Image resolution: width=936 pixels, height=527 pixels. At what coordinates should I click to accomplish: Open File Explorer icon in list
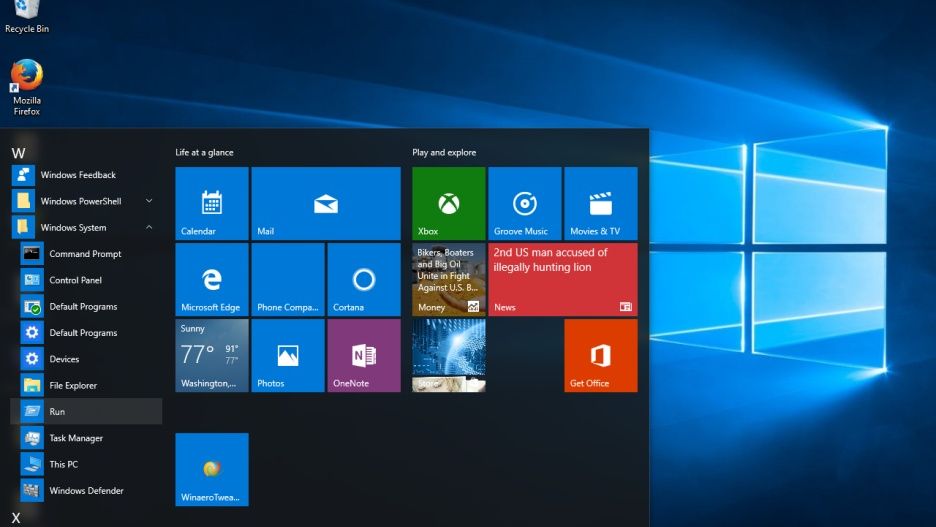[x=32, y=385]
